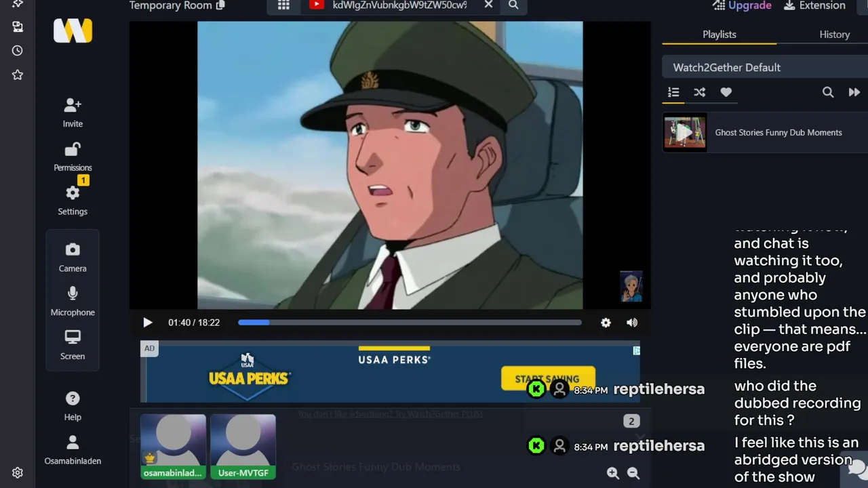Click the Start Saving ad button

(548, 379)
